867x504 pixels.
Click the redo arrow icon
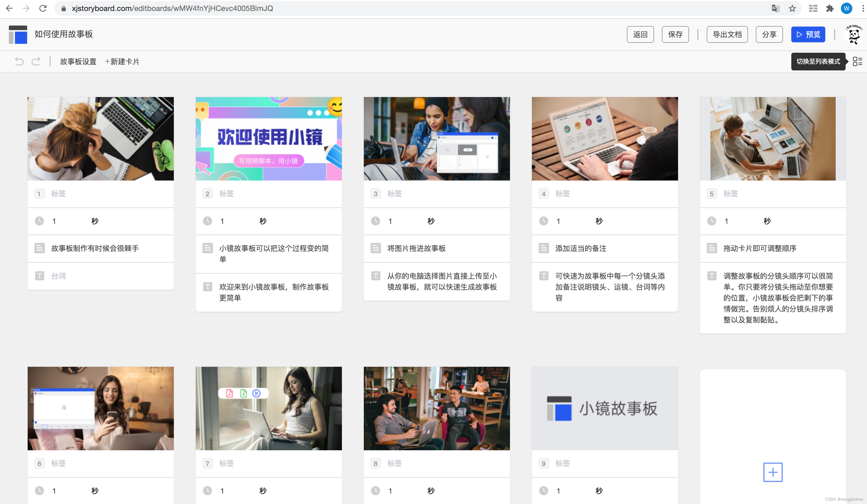(x=36, y=61)
